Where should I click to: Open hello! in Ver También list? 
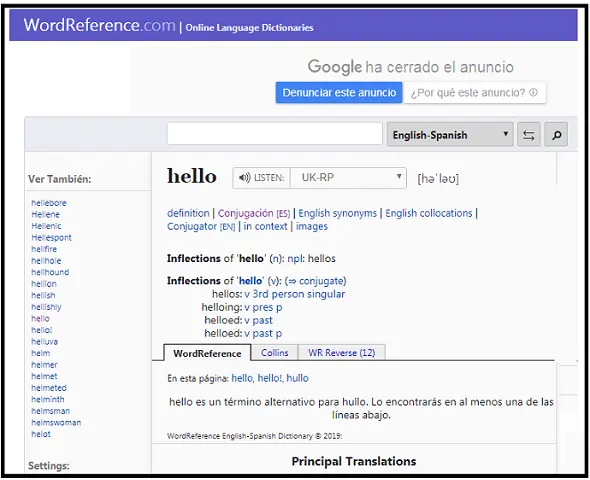pyautogui.click(x=42, y=330)
